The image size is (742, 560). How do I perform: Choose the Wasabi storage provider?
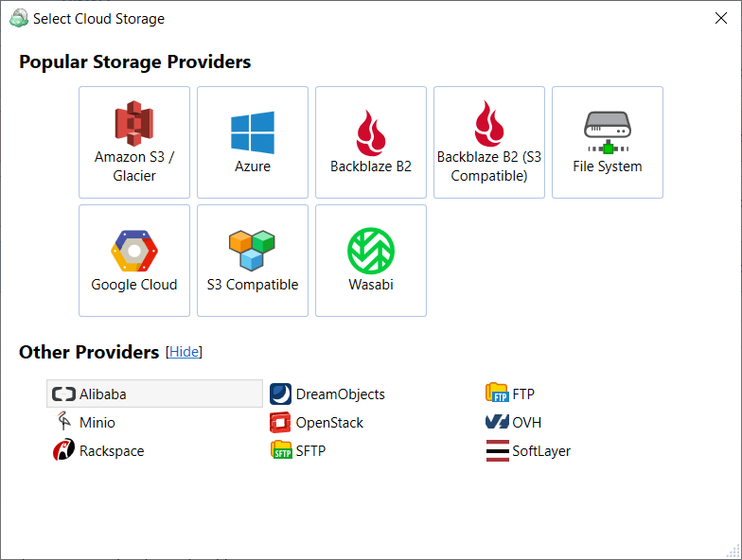(371, 260)
